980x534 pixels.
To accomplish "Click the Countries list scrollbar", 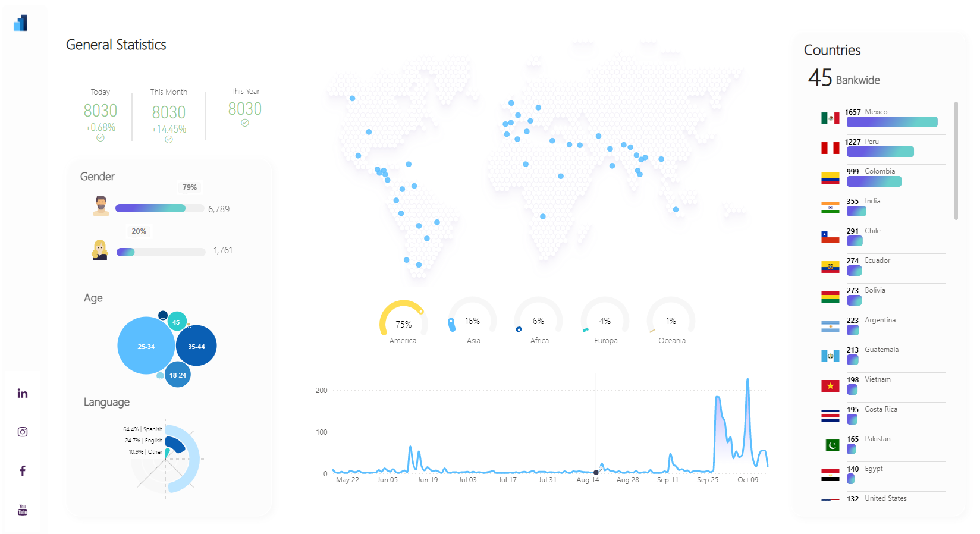I will (x=956, y=161).
